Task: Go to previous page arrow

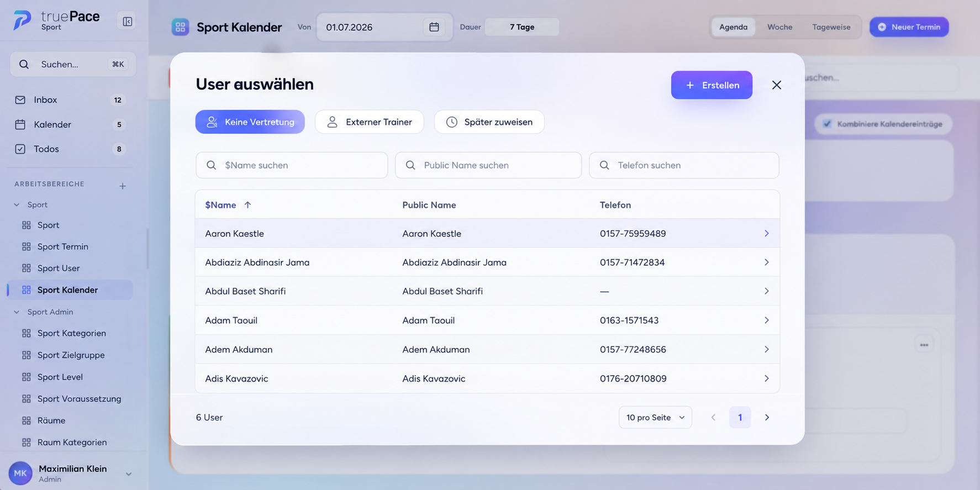Action: pos(713,418)
